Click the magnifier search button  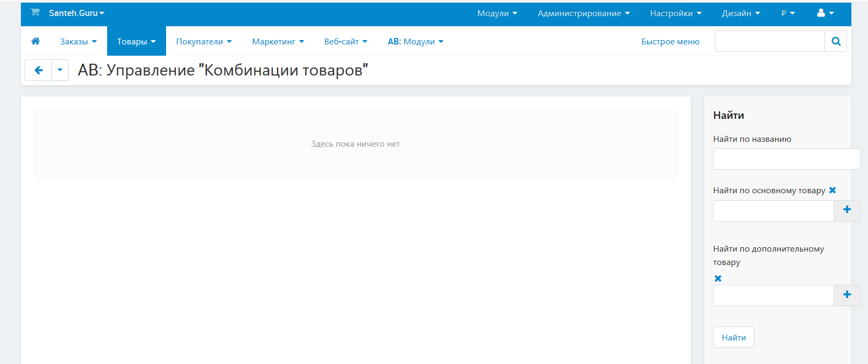(x=836, y=41)
